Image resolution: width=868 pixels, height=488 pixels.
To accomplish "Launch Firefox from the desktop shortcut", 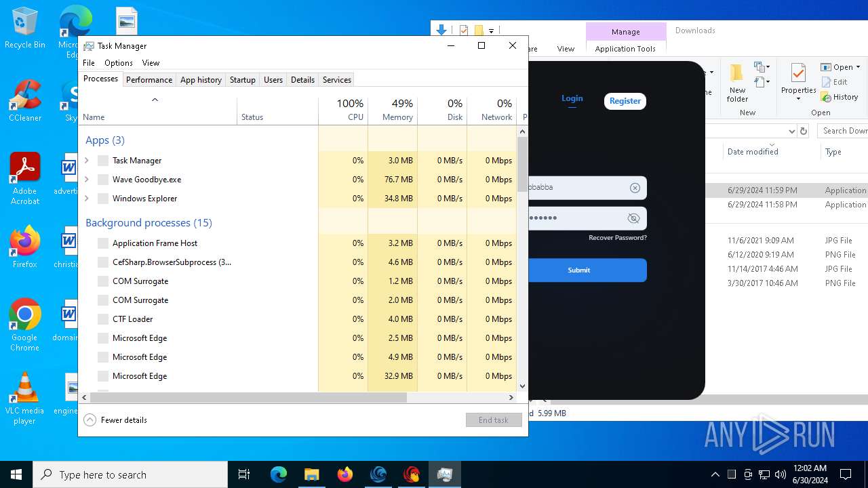I will [x=24, y=247].
